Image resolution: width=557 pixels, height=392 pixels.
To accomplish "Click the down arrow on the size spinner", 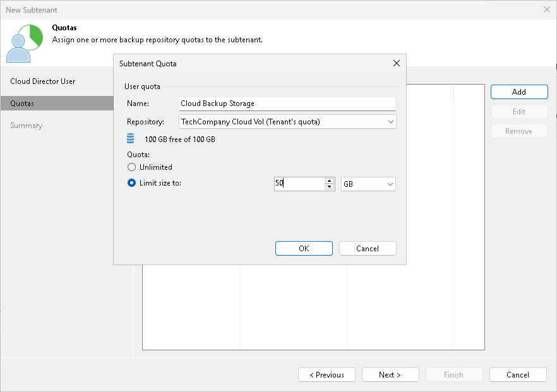I will pos(330,187).
